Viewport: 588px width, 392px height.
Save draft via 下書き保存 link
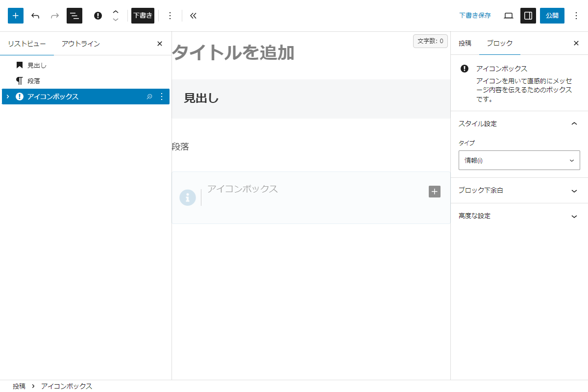tap(475, 16)
